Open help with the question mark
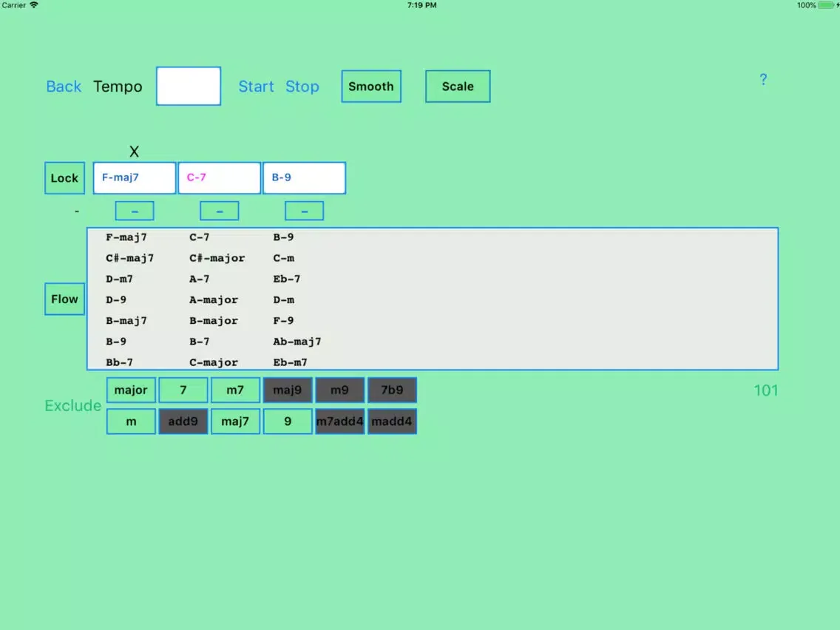The height and width of the screenshot is (630, 840). (763, 80)
